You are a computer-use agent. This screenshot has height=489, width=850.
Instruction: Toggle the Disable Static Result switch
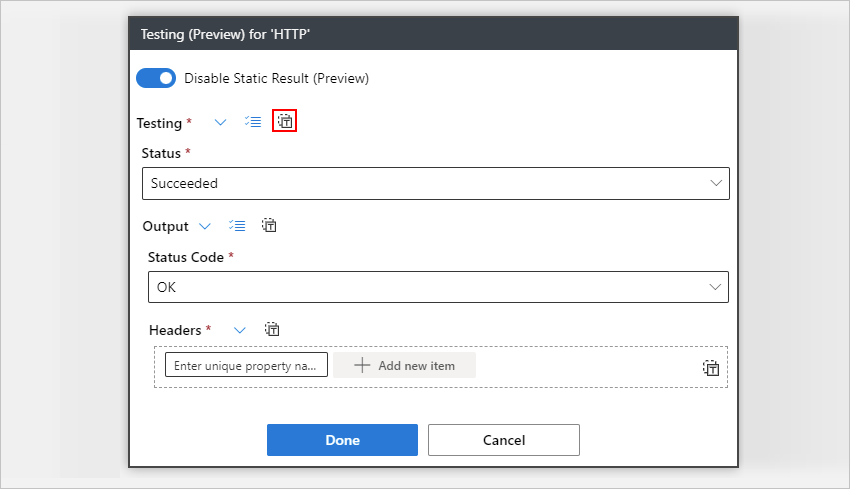(156, 78)
